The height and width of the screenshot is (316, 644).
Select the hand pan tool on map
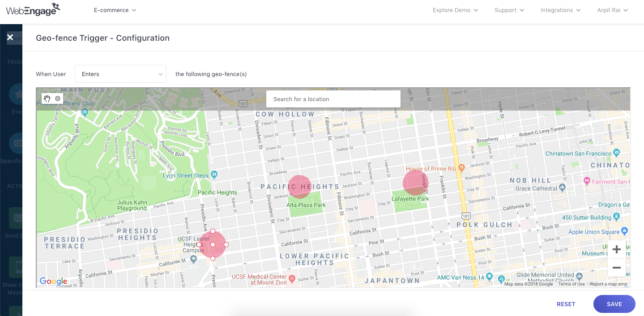tap(47, 98)
